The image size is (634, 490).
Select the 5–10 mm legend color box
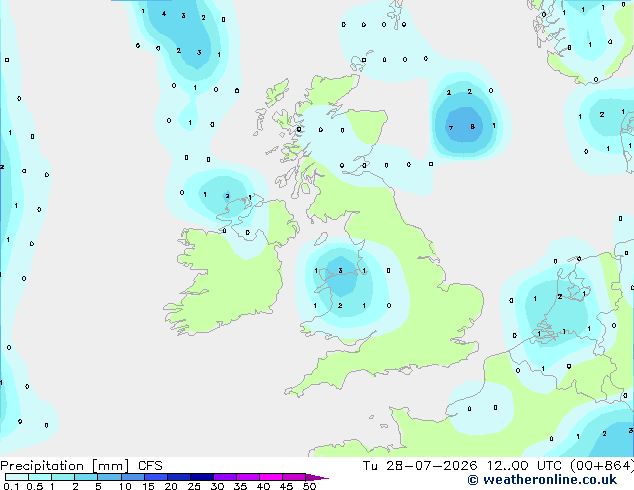[109, 477]
